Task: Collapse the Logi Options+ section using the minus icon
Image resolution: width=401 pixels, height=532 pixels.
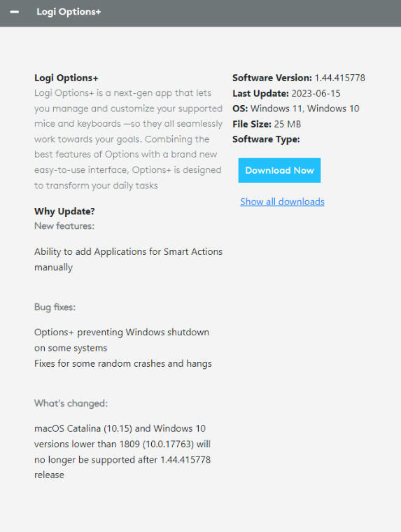Action: tap(14, 12)
